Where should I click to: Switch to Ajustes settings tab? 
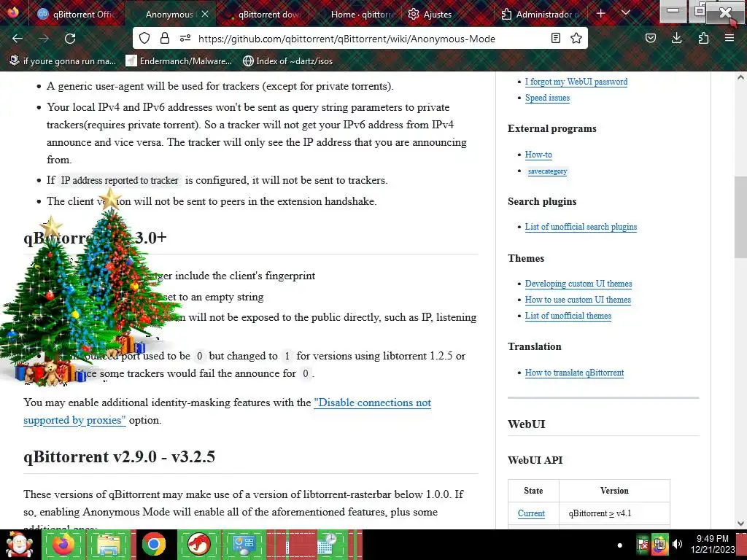448,15
